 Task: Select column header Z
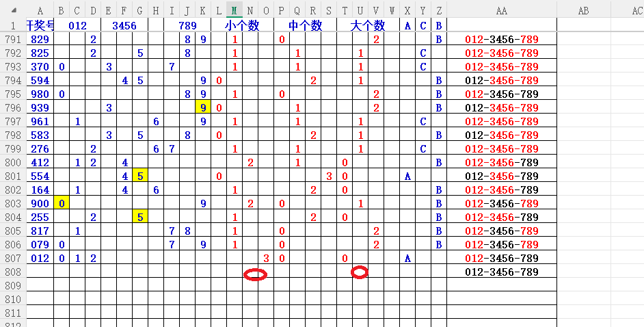click(439, 11)
